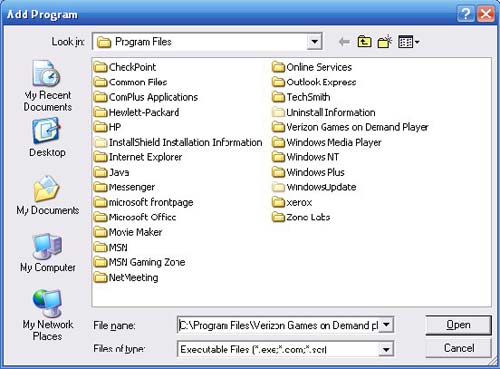Viewport: 500px width, 369px height.
Task: Expand the File name dropdown arrow
Action: coord(386,325)
